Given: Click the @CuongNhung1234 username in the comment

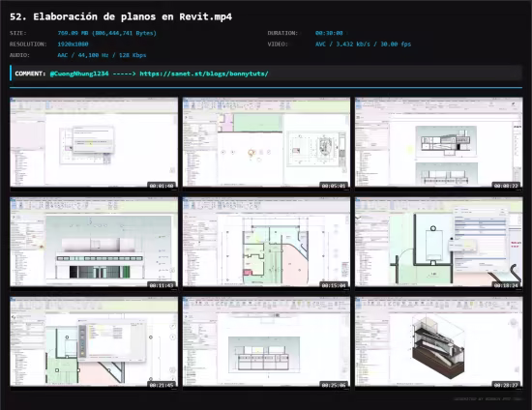Looking at the screenshot, I should tap(79, 73).
